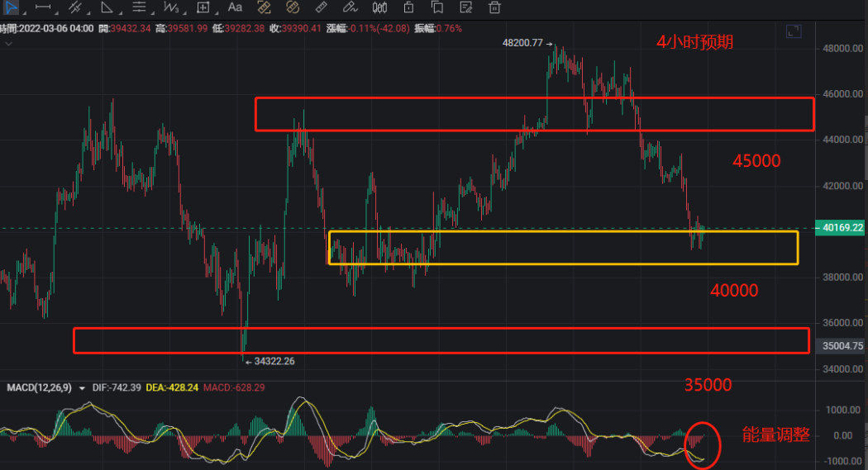The image size is (868, 470).
Task: Toggle fullscreen chart icon at top right
Action: (x=794, y=31)
